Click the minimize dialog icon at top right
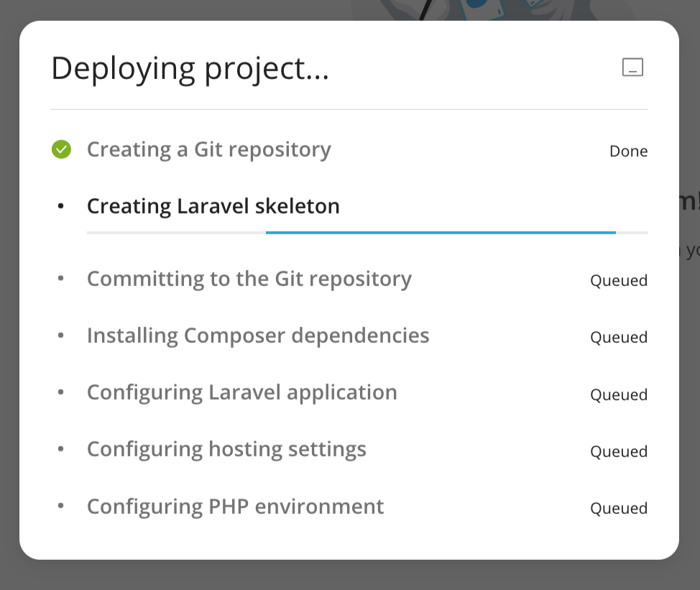This screenshot has height=590, width=700. coord(632,67)
